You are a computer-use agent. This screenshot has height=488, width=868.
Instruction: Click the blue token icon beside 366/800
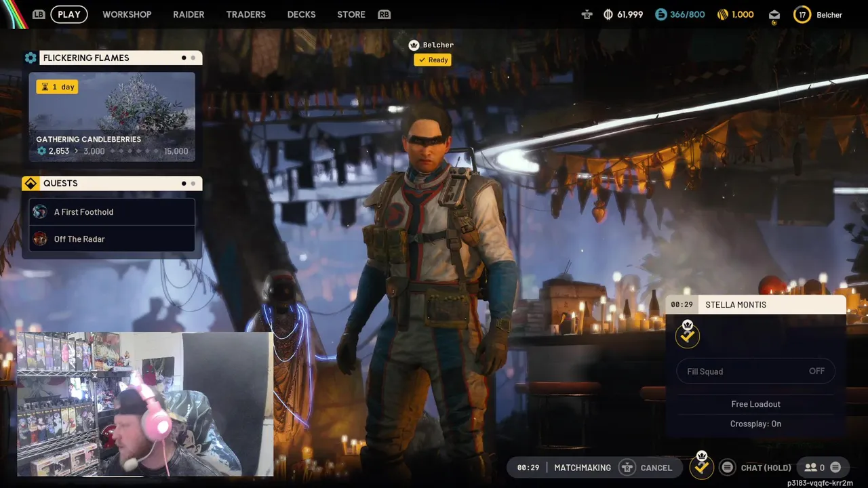(x=661, y=14)
